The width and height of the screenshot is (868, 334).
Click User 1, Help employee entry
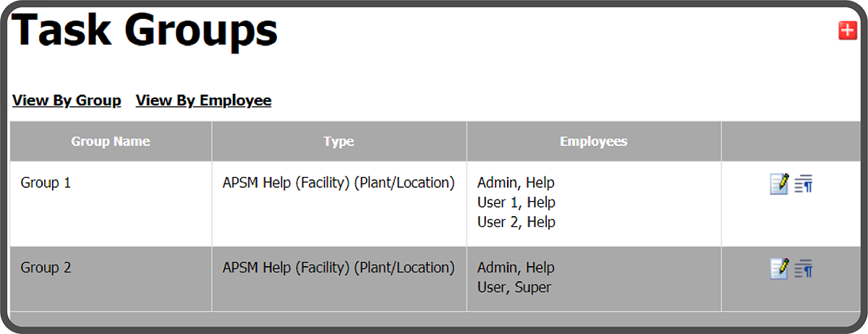click(516, 202)
